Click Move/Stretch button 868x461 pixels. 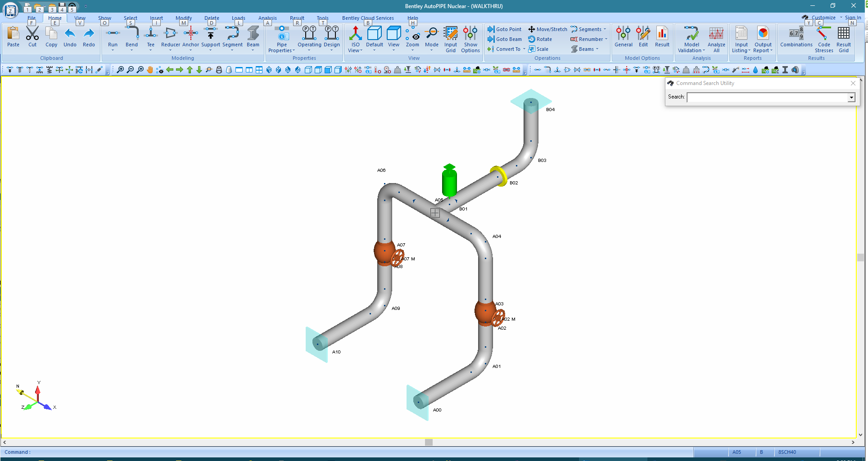point(547,29)
